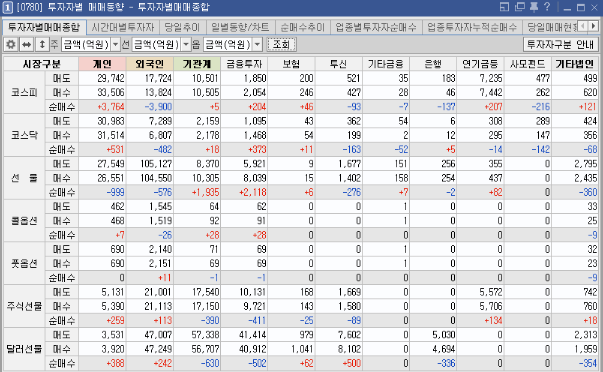
Task: Click the 조회 query button
Action: click(281, 45)
